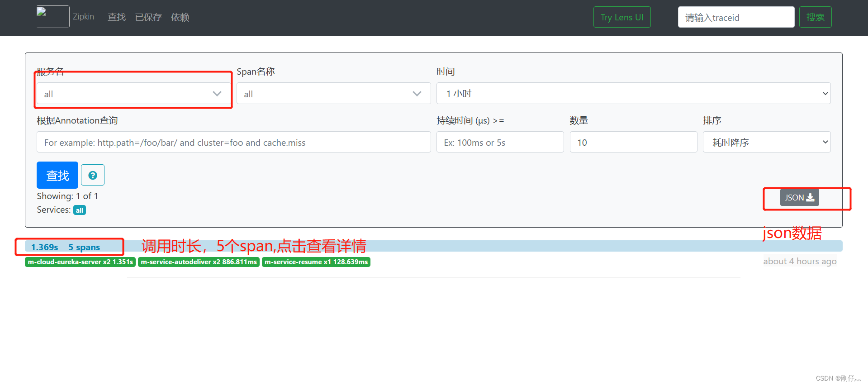This screenshot has height=386, width=868.
Task: Open the 时间 dropdown showing 1 小时
Action: click(x=633, y=93)
